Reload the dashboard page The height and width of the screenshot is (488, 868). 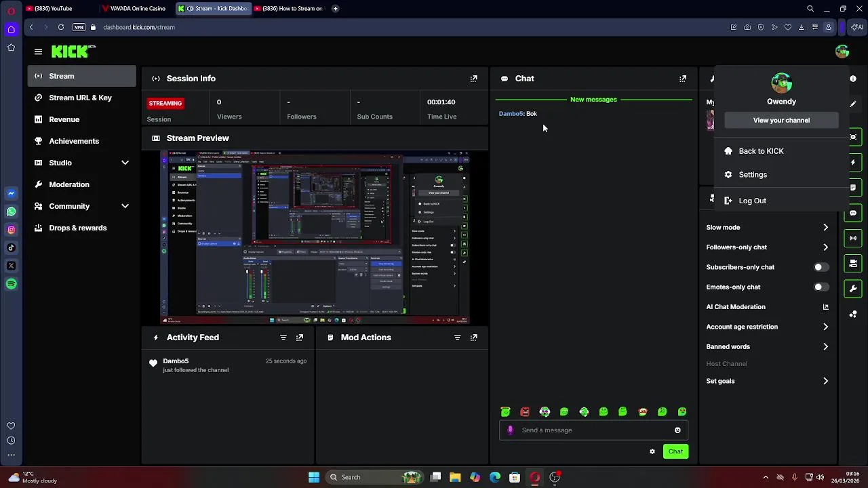tap(61, 27)
